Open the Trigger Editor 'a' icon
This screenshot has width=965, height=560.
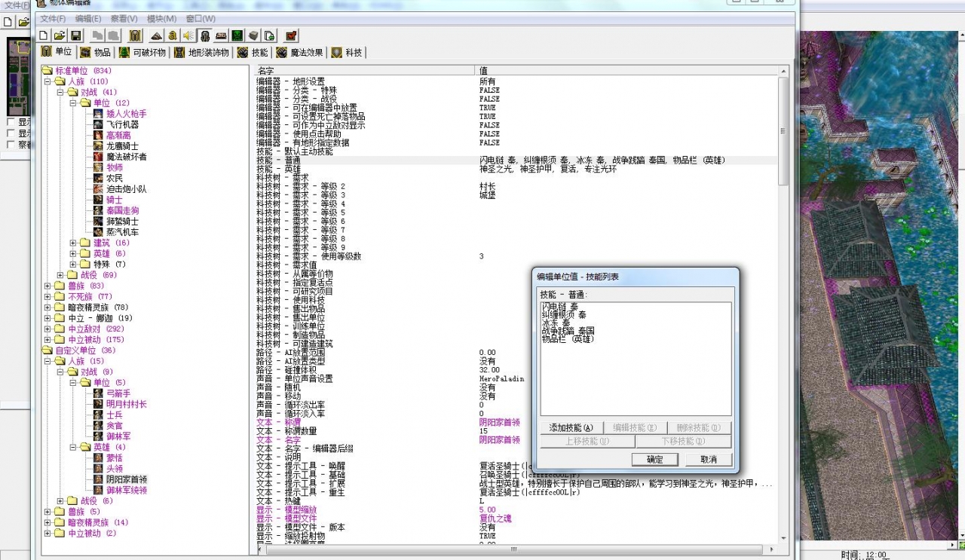pos(173,35)
